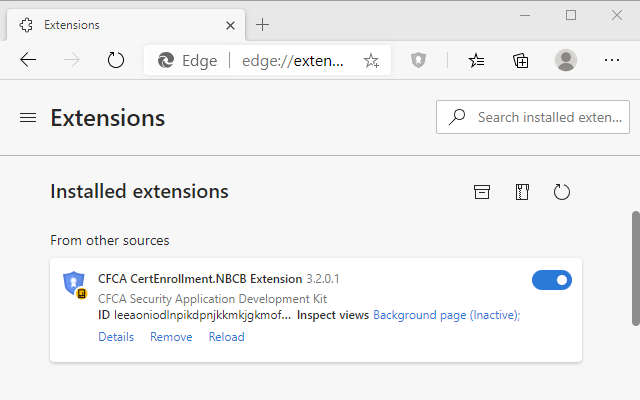Disable the CFCA CertEnrollment extension toggle
Screen dimensions: 640x400
(x=552, y=280)
